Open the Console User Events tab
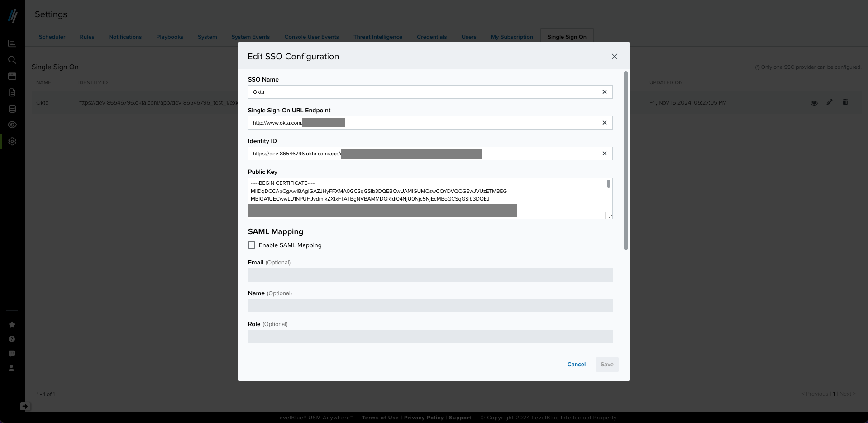This screenshot has width=868, height=423. pos(311,37)
